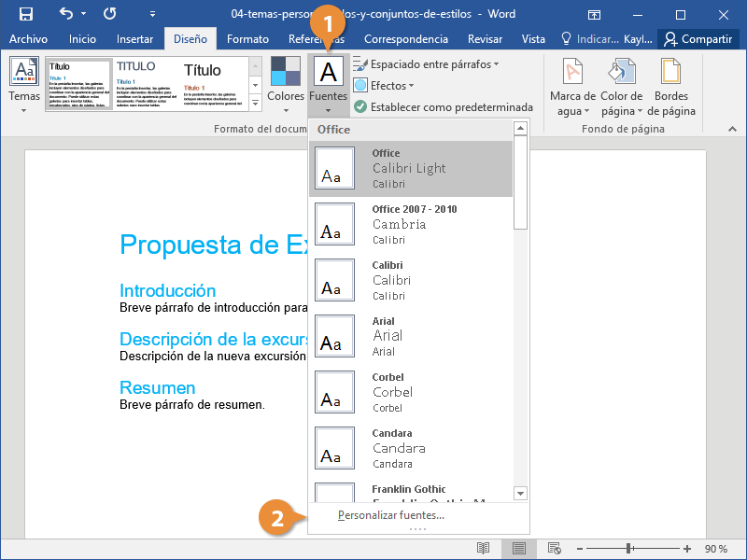Select the Office Calibri Light font theme
Screen dimensions: 747x560
point(411,169)
